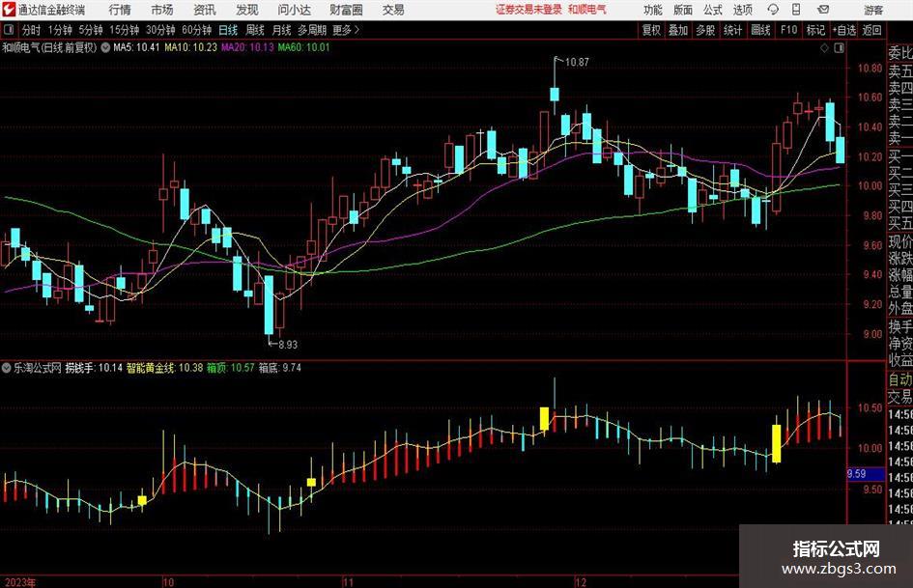Open the mobile phone icon
Viewport: 913px width, 588px height.
796,10
